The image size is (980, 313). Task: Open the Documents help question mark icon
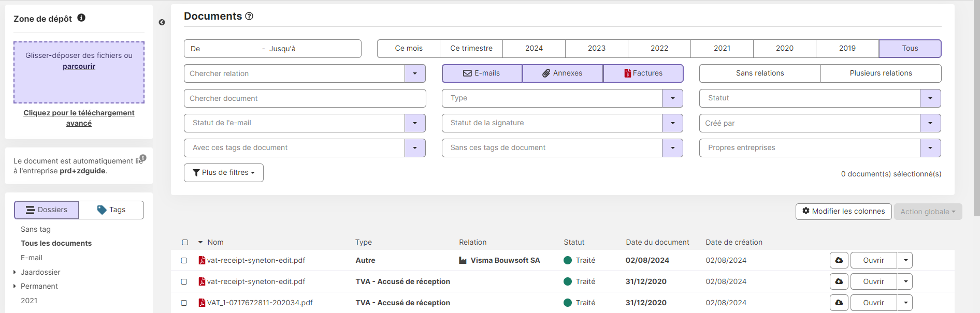(249, 16)
